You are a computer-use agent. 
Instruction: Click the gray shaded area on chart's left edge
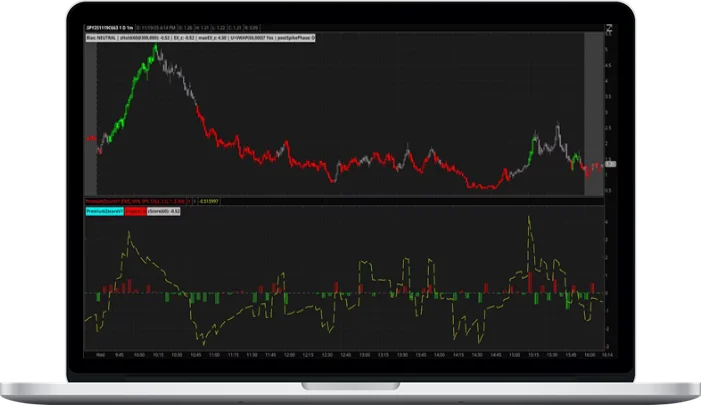(x=91, y=100)
